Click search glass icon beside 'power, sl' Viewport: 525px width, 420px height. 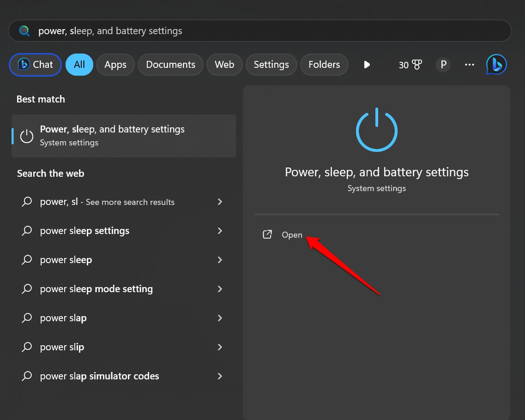27,202
